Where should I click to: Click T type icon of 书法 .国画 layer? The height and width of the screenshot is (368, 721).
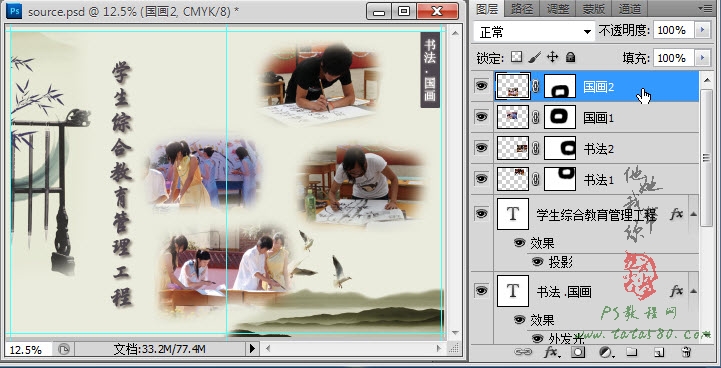pos(513,291)
